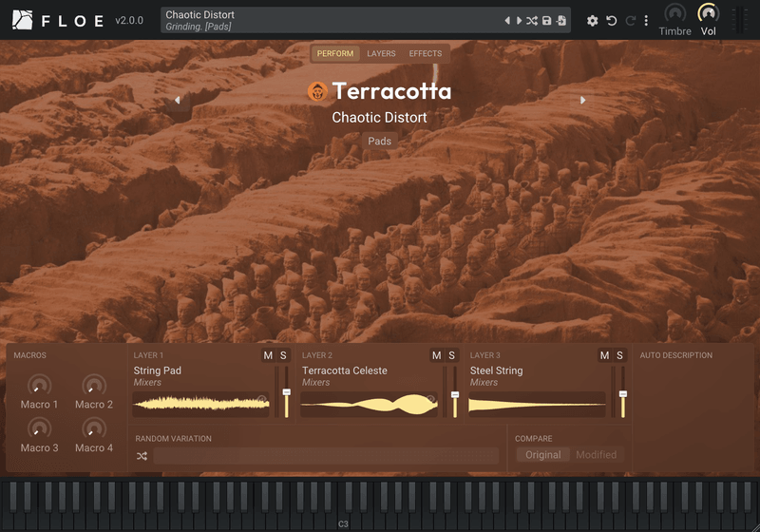Select Modified in Compare
Image resolution: width=760 pixels, height=532 pixels.
[x=597, y=455]
